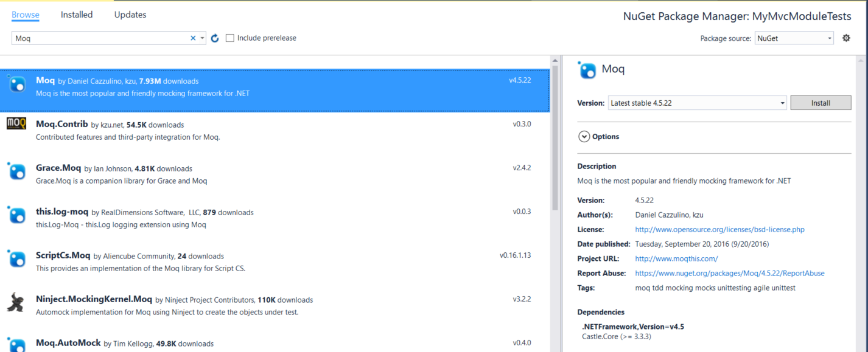This screenshot has width=868, height=352.
Task: Click the Castle.Core (>= 3.3.3) dependency
Action: pos(617,336)
